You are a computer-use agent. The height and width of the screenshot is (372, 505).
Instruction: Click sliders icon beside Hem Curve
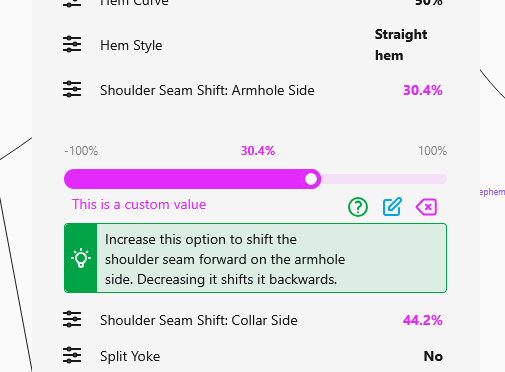pos(72,3)
